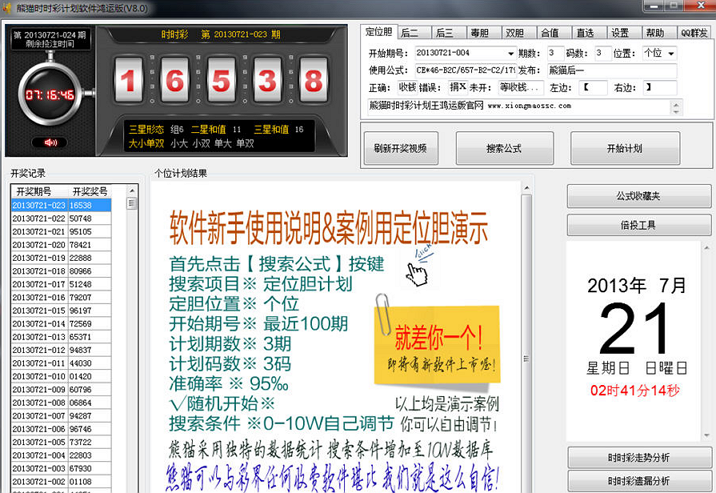Open the 定位胆 tab
Screen dimensions: 716x493
tap(379, 32)
